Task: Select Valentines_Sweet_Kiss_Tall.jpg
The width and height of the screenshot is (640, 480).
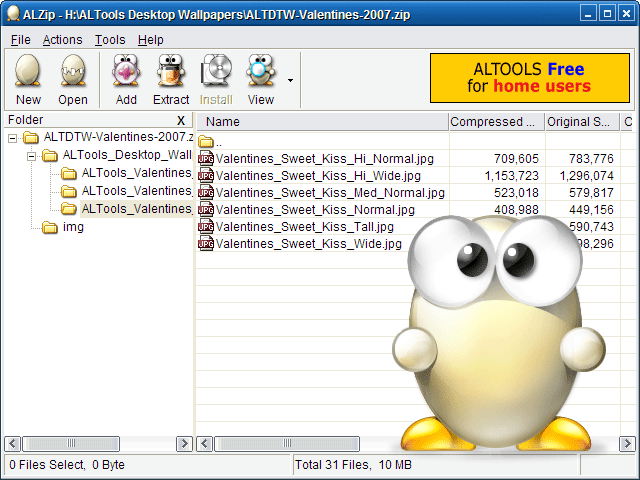Action: tap(304, 227)
